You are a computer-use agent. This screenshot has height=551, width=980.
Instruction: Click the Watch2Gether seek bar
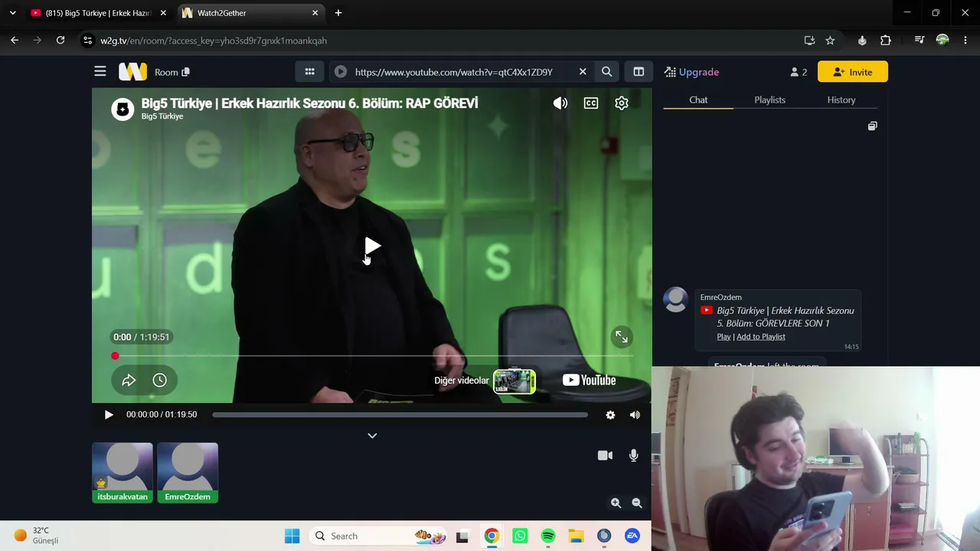tap(400, 415)
